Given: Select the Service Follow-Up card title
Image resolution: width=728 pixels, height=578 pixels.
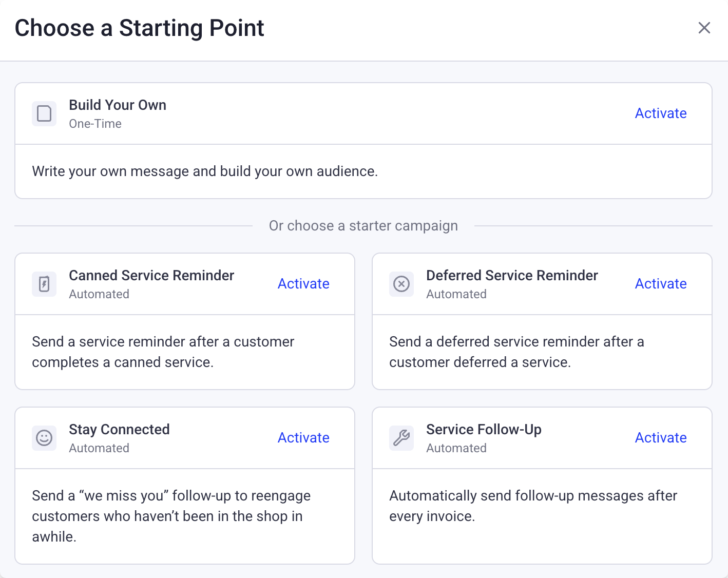Looking at the screenshot, I should tap(484, 430).
